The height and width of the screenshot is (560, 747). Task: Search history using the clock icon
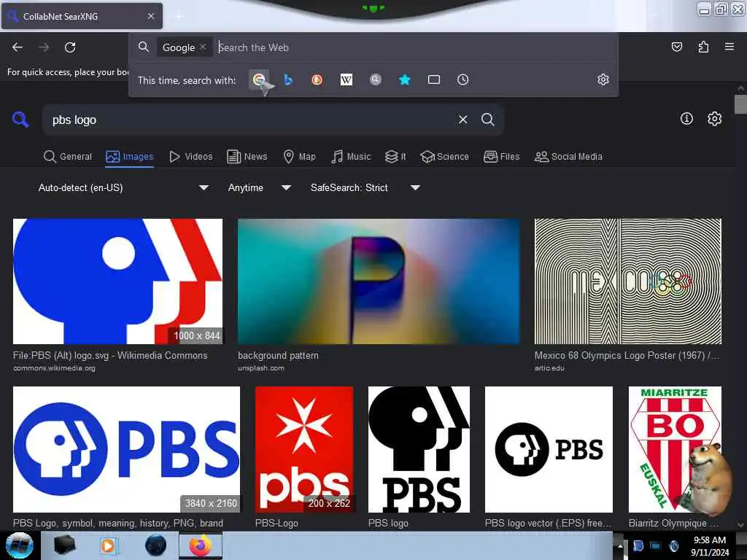462,79
